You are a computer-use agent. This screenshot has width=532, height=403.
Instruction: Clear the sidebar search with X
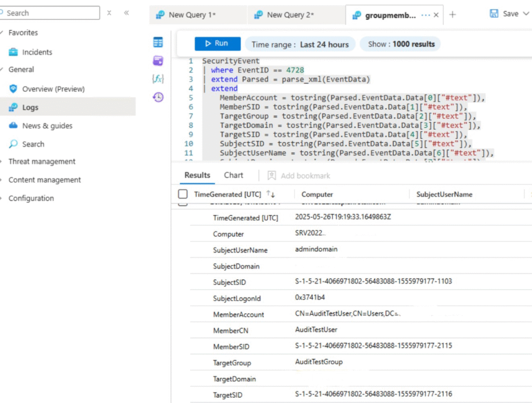click(109, 13)
